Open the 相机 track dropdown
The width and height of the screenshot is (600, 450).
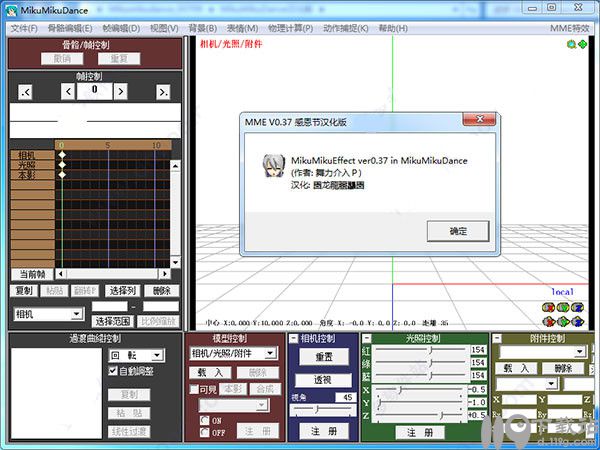click(x=77, y=314)
